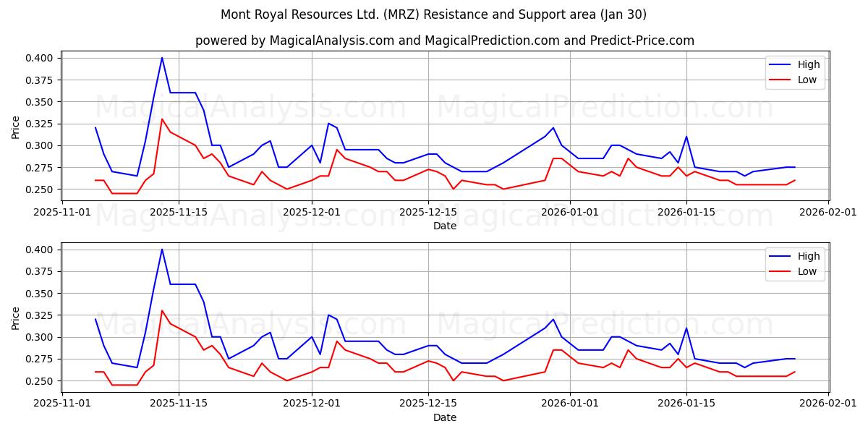Click the 2025-12-15 date tick under the lower chart
This screenshot has width=868, height=434.
tap(428, 404)
